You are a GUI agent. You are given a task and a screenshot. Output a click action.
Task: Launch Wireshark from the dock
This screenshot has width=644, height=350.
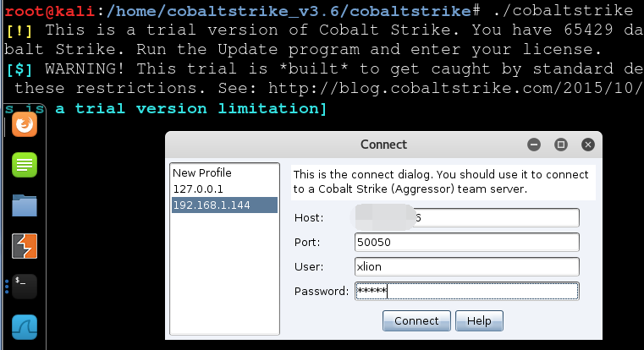[x=25, y=327]
